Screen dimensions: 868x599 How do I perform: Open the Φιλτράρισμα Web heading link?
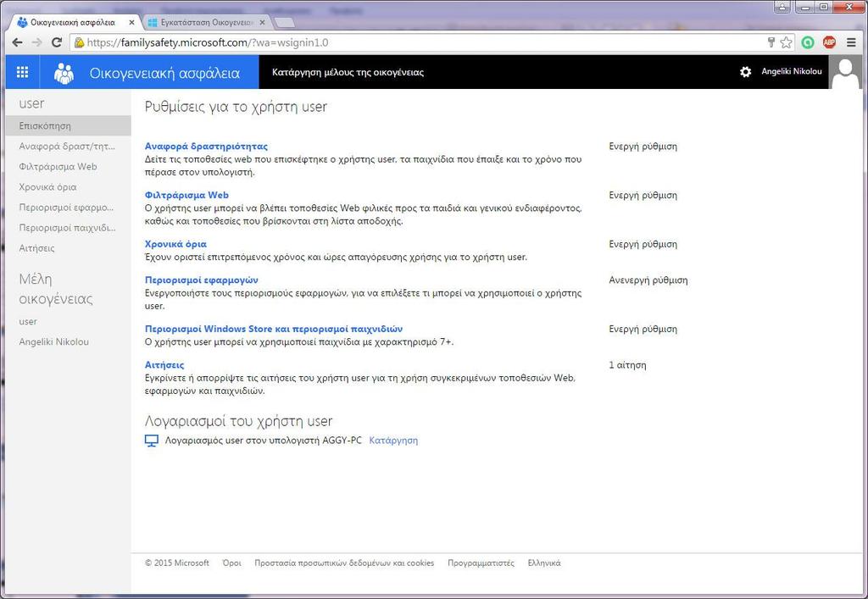(x=186, y=195)
